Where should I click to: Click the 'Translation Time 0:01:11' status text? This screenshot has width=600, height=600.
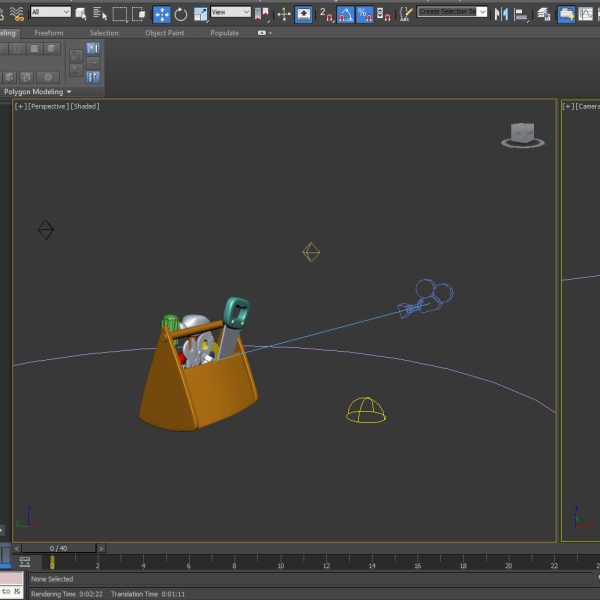148,594
